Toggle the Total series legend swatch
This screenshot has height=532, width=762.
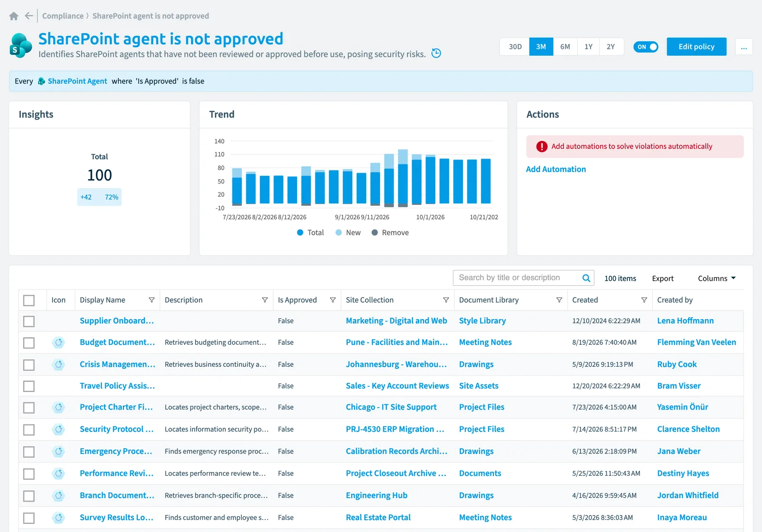point(300,232)
